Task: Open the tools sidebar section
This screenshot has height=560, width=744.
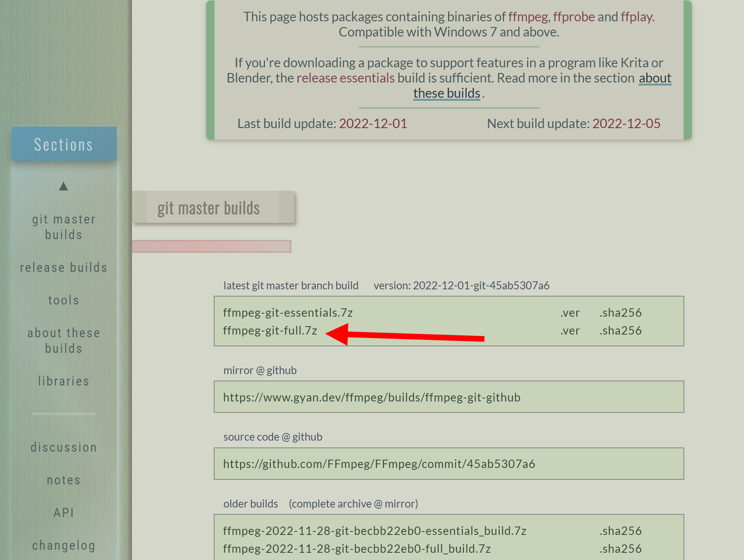Action: pos(64,300)
